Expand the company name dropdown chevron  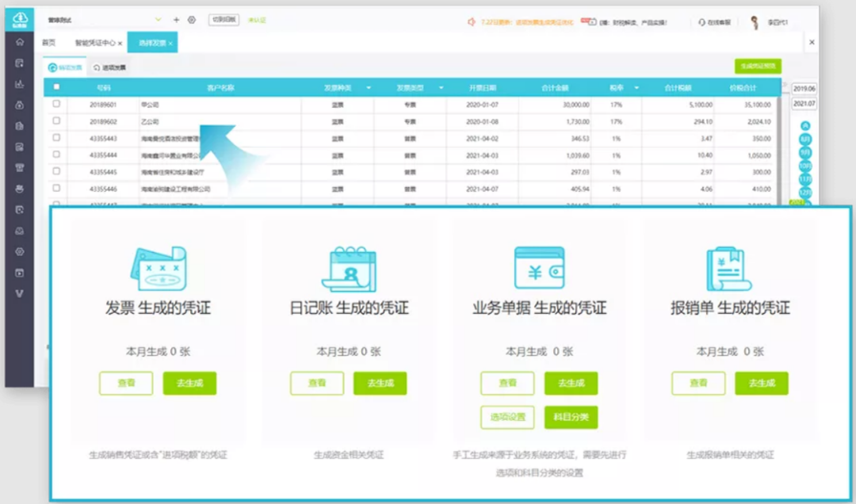click(x=159, y=20)
